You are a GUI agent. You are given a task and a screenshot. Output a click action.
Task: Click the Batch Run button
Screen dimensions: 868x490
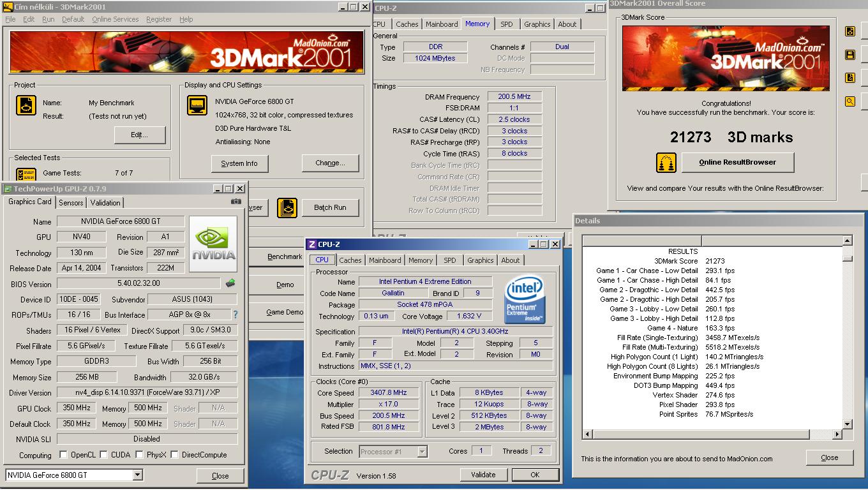330,207
